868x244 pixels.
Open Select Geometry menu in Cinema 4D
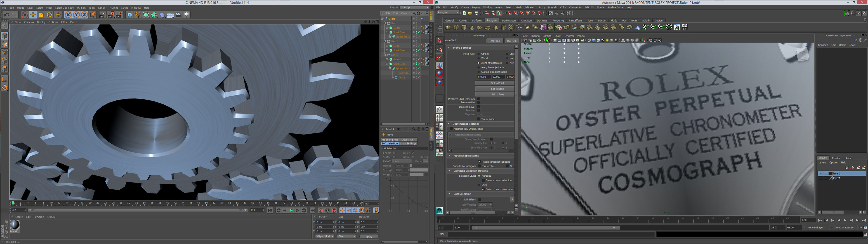tap(64, 7)
